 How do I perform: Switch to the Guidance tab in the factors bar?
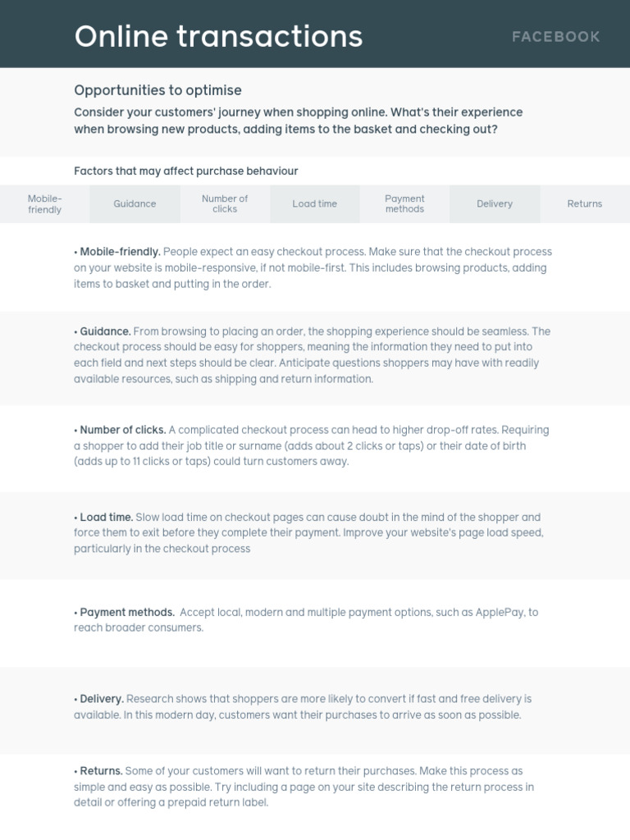click(135, 204)
